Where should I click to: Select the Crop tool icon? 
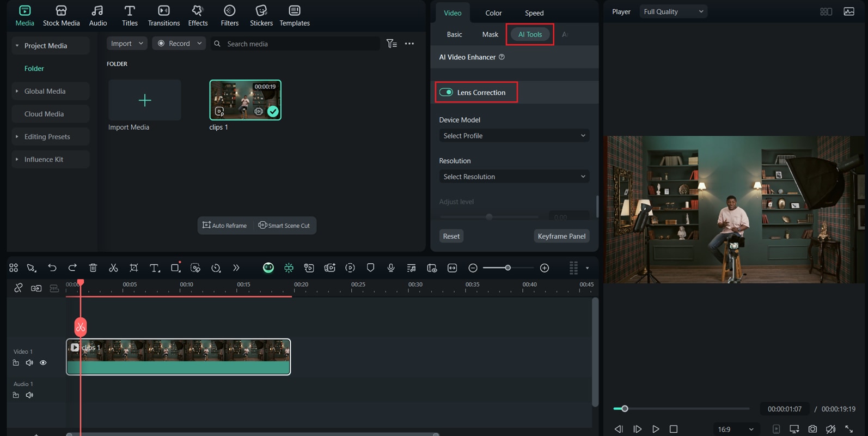[134, 268]
